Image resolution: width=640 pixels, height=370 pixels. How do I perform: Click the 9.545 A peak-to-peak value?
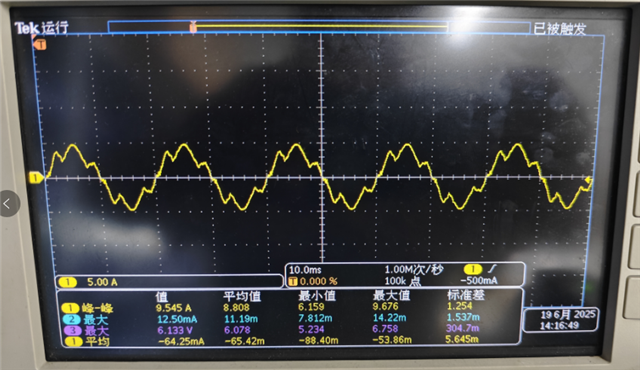173,308
